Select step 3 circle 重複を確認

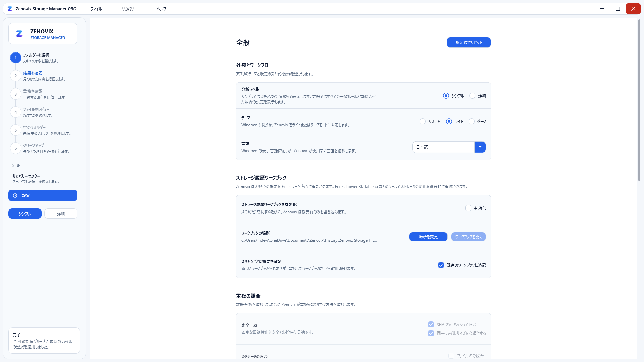coord(16,94)
